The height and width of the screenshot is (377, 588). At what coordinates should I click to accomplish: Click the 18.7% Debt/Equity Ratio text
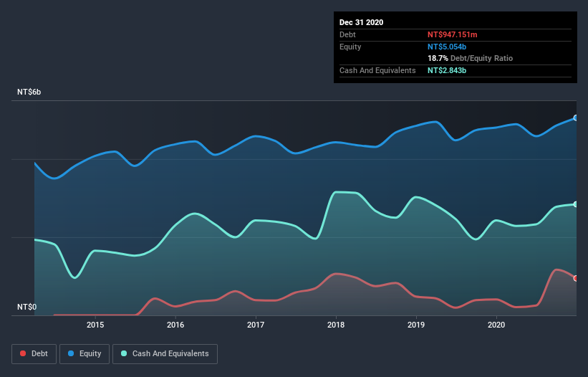coord(471,58)
